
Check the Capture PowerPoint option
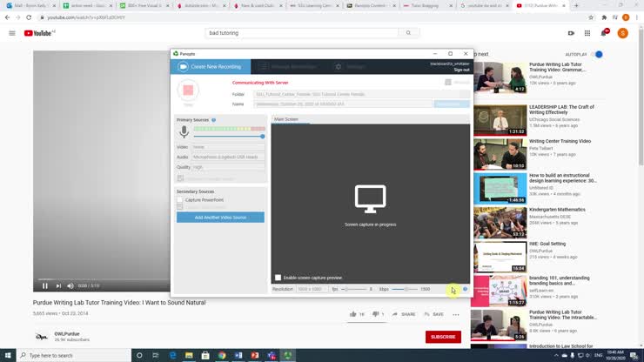(x=180, y=200)
